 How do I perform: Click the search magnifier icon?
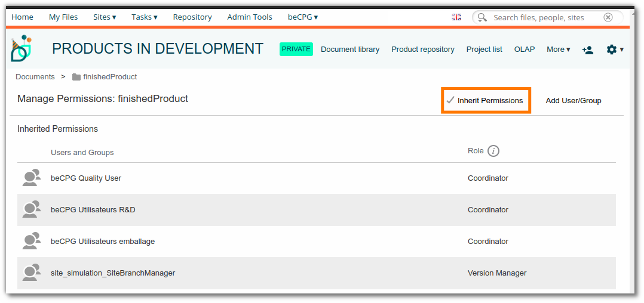pyautogui.click(x=483, y=17)
